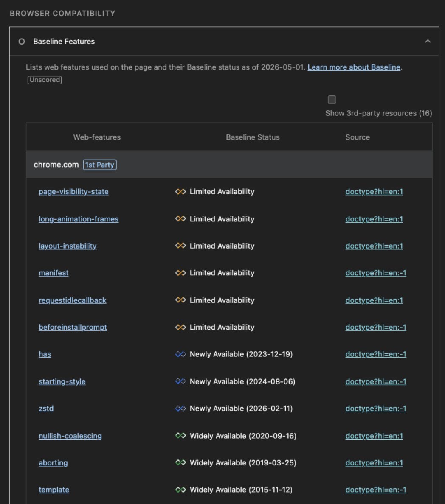Image resolution: width=445 pixels, height=504 pixels.
Task: Open source link for has row
Action: 376,354
